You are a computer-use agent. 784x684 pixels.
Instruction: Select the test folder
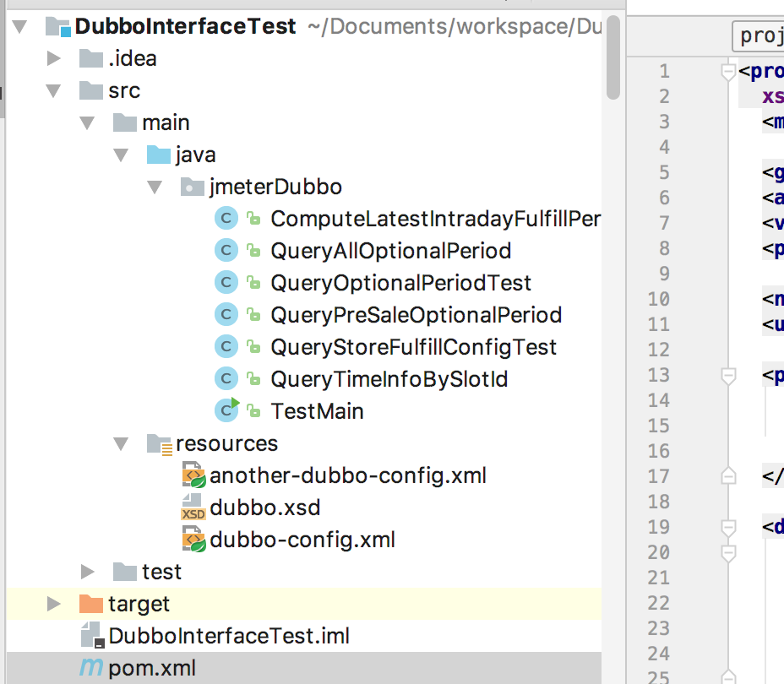pos(161,572)
